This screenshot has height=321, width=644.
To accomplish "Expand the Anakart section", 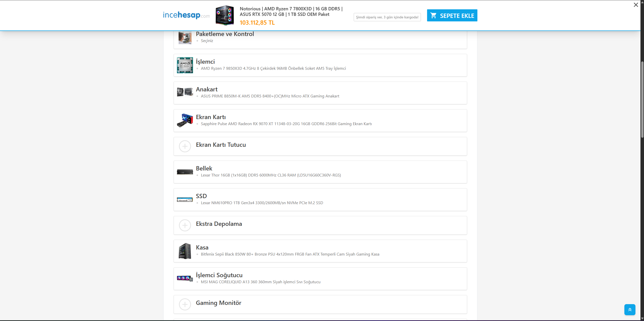I will [x=207, y=89].
